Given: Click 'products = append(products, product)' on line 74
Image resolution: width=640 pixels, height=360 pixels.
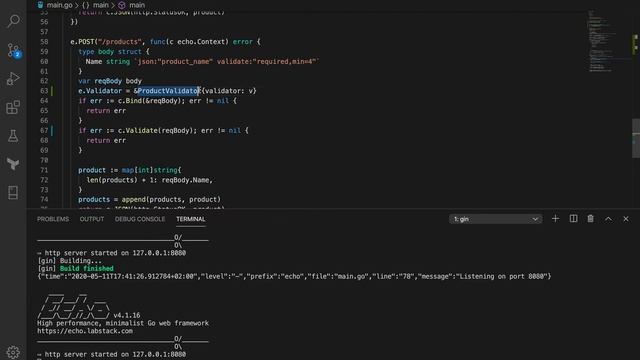Looking at the screenshot, I should tap(149, 200).
